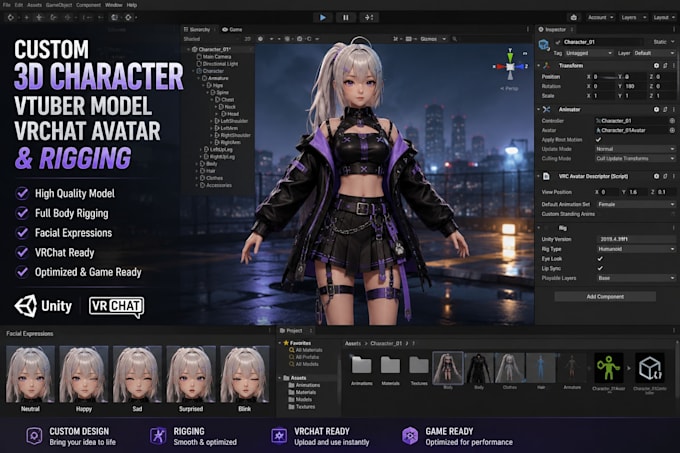This screenshot has width=680, height=453.
Task: Open the Layer dropdown set to Default
Action: click(x=654, y=53)
